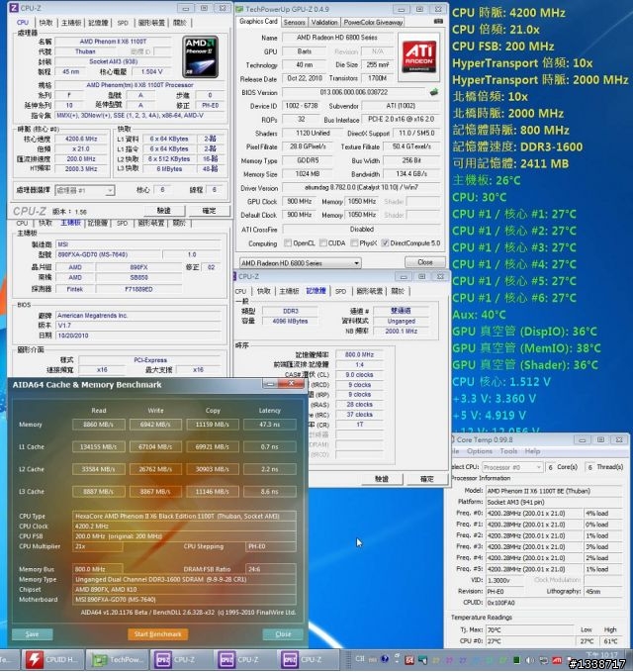Click the BIOS Version field in GPU-Z

354,93
